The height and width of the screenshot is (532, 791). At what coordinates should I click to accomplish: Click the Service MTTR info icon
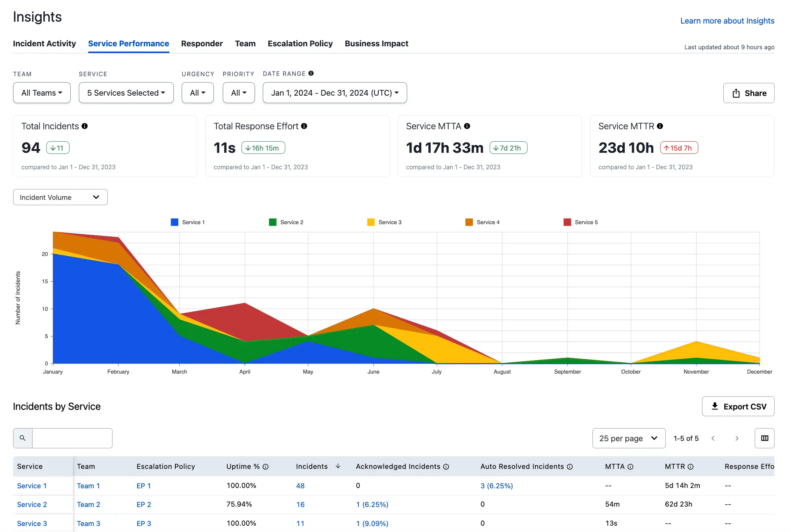tap(660, 126)
